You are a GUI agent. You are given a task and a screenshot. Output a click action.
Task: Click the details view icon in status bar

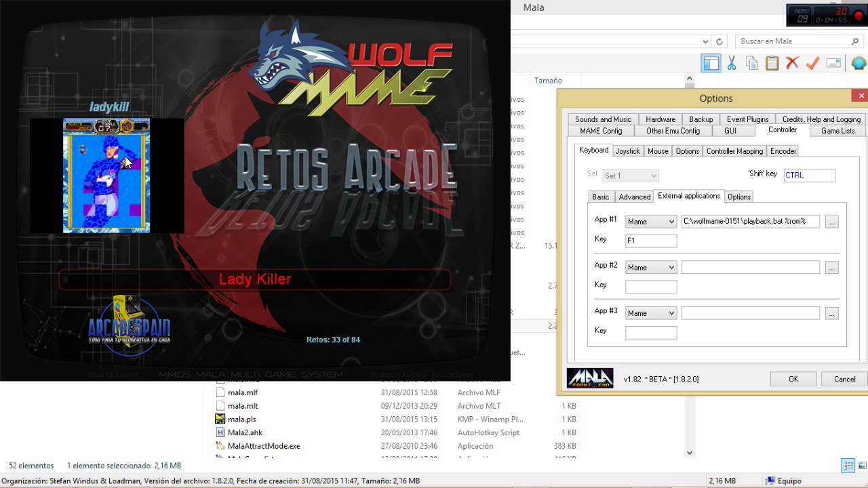tap(848, 466)
